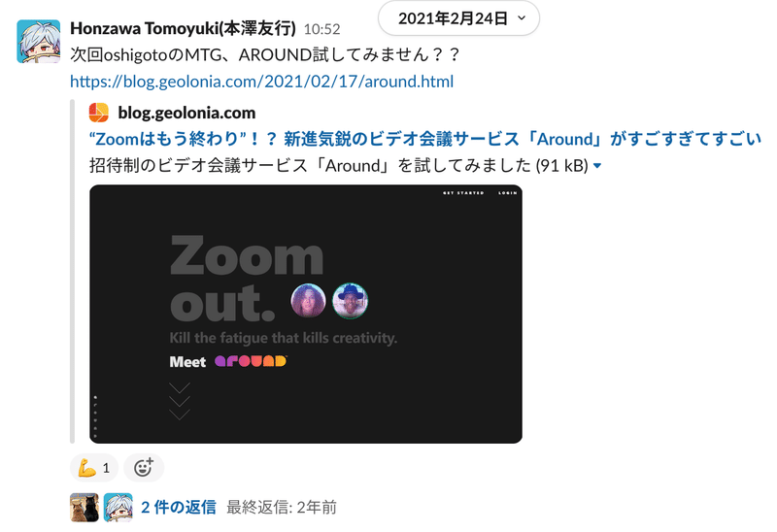Click the geolonia site favicon icon
The height and width of the screenshot is (532, 777).
(x=99, y=113)
